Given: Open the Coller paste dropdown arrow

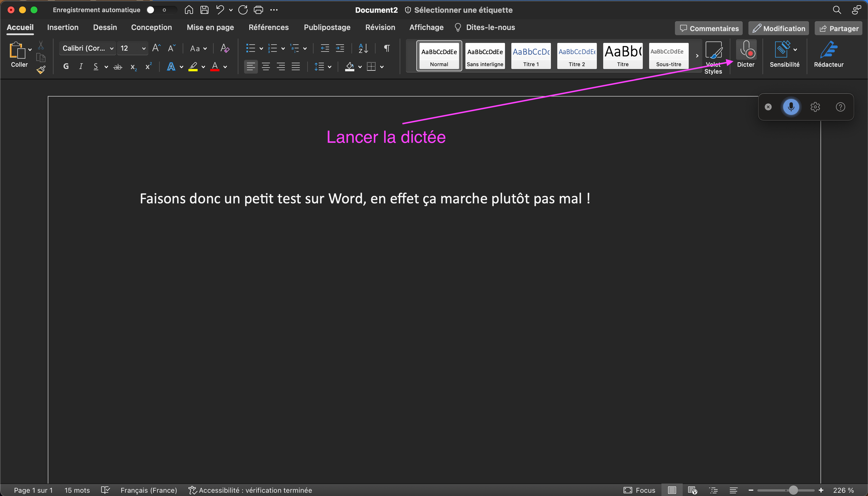Looking at the screenshot, I should click(30, 50).
